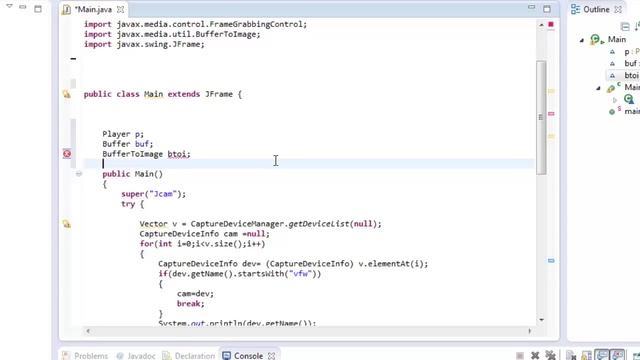Image resolution: width=640 pixels, height=360 pixels.
Task: Click the Outline sort toolbar icon
Action: point(637,27)
